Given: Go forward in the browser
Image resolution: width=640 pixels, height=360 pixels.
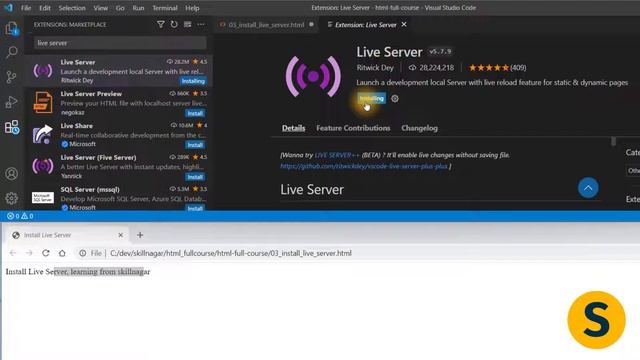Looking at the screenshot, I should click(x=29, y=253).
